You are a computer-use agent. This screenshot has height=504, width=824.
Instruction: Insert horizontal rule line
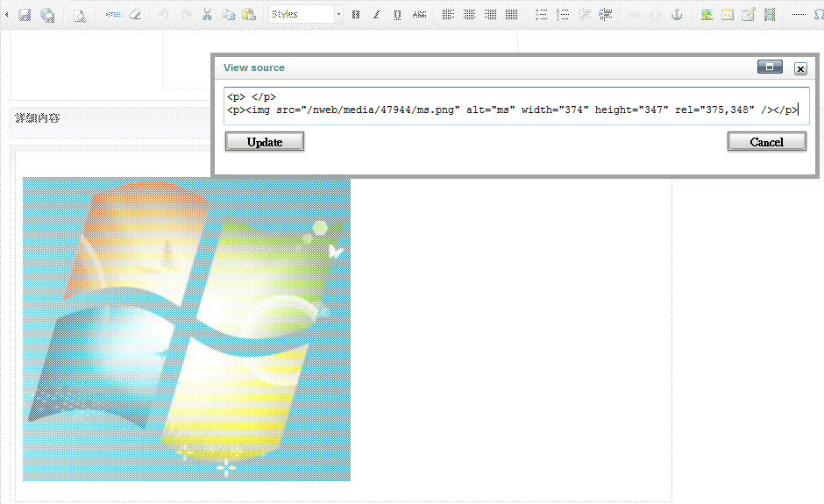[x=799, y=15]
